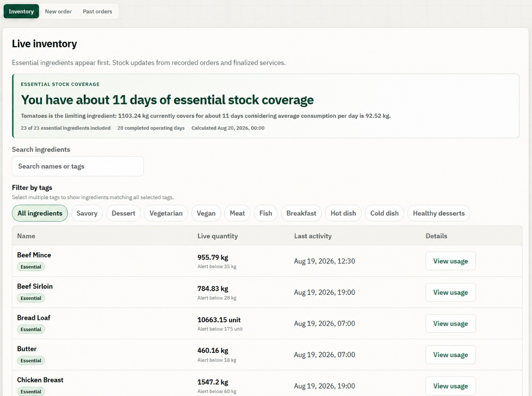Viewport: 532px width, 396px height.
Task: Switch to the Inventory tab
Action: (21, 11)
